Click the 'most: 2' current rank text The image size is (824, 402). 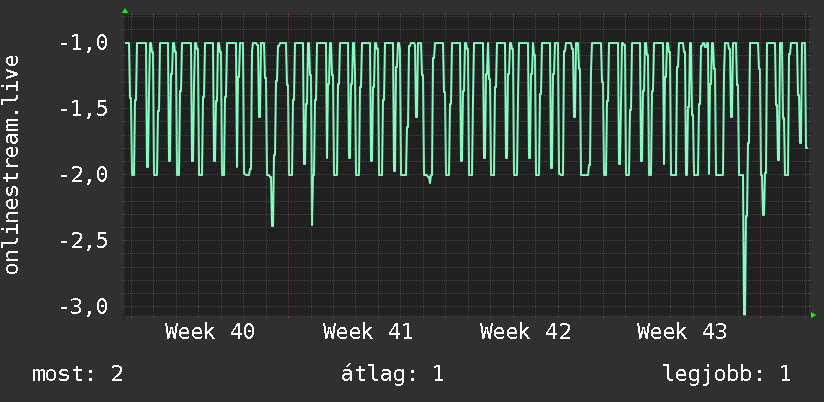tap(78, 374)
